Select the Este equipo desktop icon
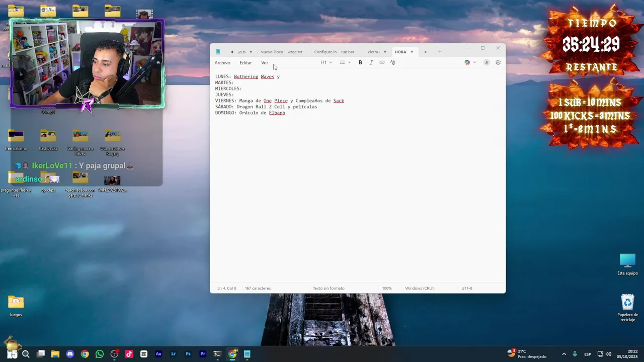Viewport: 644px width, 362px height. [627, 264]
